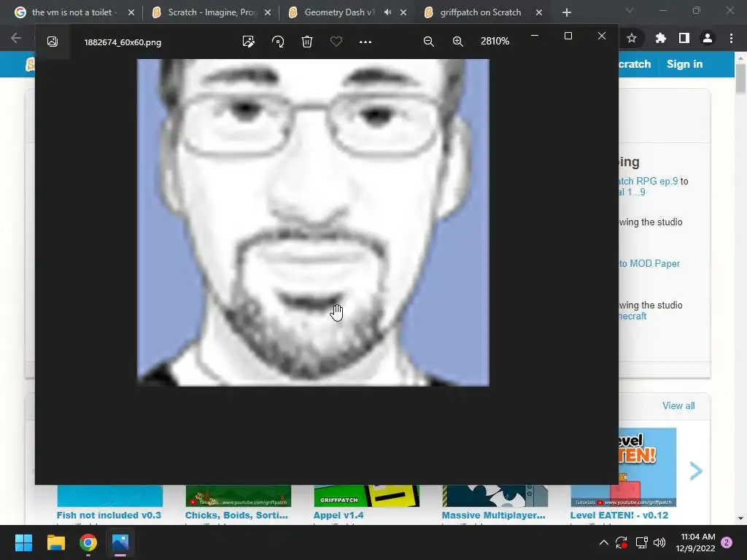Advance project carousel with right chevron
Viewport: 747px width, 560px height.
tap(696, 471)
